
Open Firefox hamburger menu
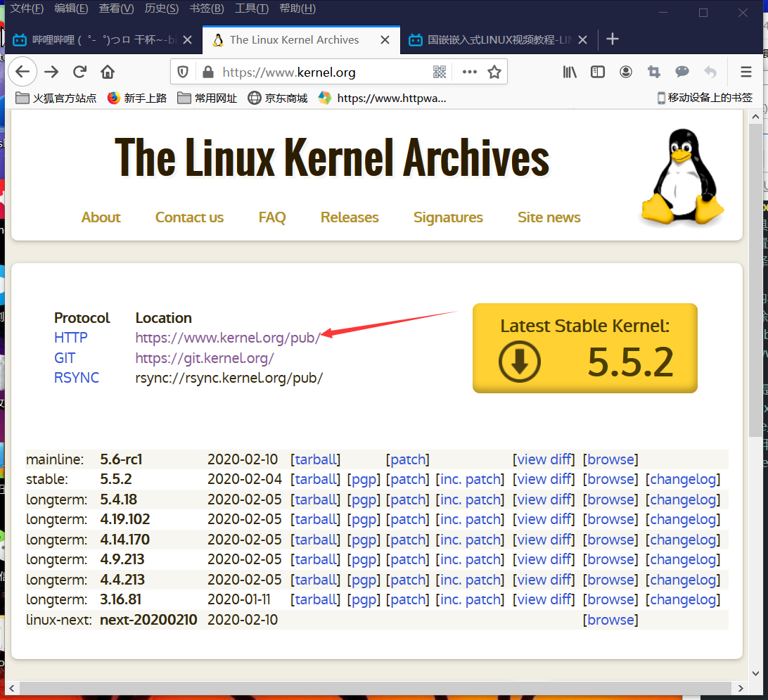pos(746,72)
